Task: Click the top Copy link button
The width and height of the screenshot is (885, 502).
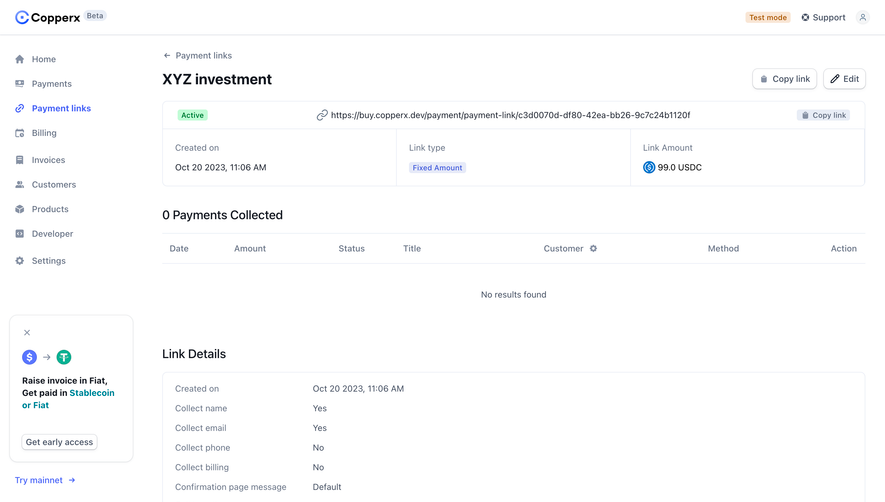Action: click(784, 79)
